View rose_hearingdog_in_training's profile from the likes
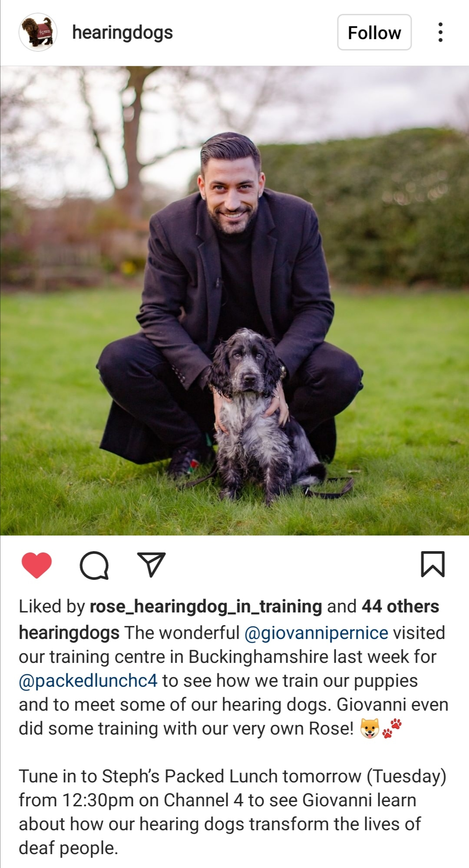Viewport: 469px width, 868px height. [x=206, y=606]
